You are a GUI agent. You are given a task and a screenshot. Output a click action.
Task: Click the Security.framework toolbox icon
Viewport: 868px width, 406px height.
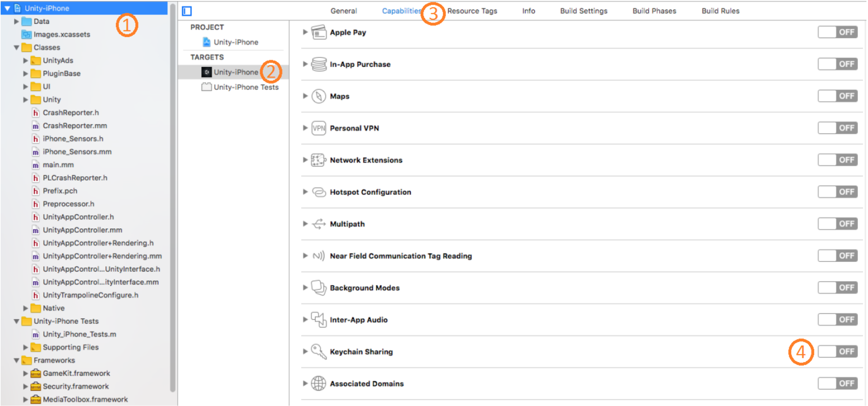[36, 386]
